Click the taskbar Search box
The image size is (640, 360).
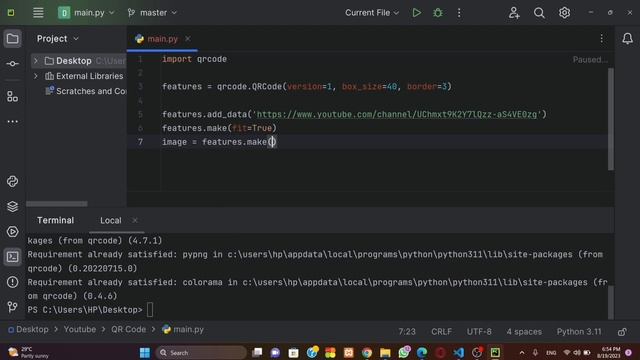[201, 353]
